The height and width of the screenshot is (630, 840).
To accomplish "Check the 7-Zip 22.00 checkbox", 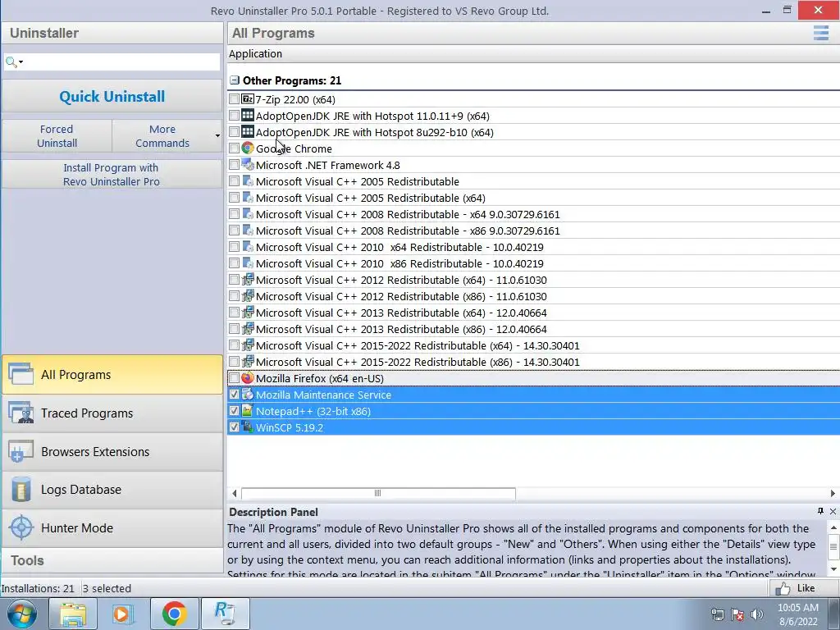I will (234, 99).
